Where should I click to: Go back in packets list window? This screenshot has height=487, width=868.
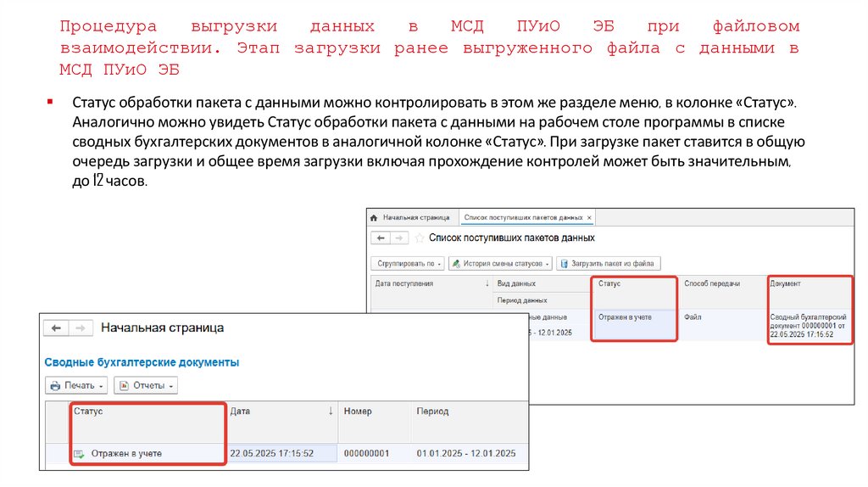click(381, 238)
